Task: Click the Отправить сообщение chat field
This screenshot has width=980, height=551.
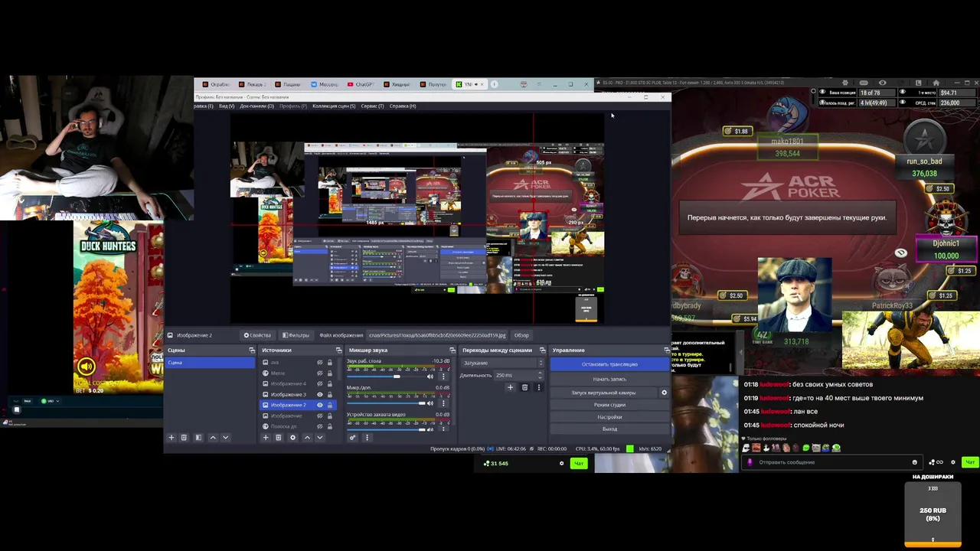Action: [831, 462]
